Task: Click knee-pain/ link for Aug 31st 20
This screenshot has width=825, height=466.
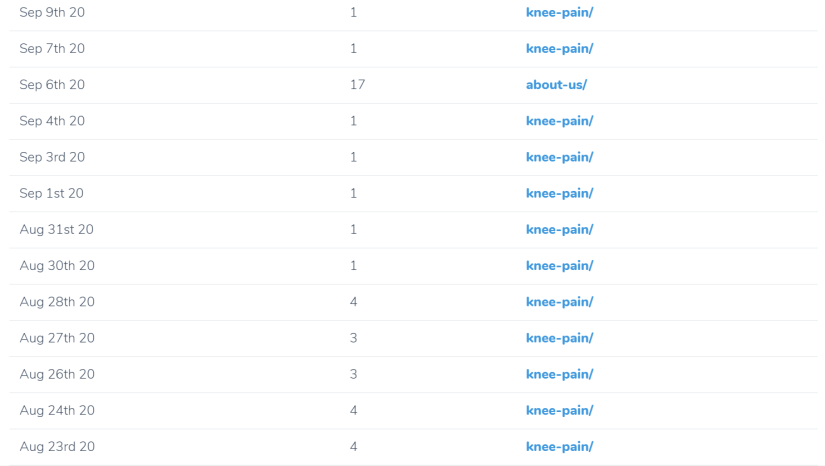Action: (x=559, y=229)
